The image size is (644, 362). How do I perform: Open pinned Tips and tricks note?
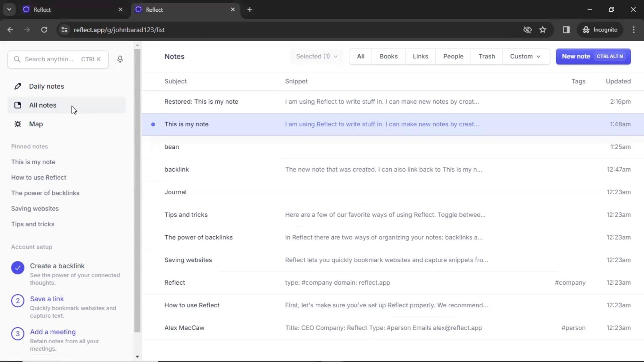(33, 224)
